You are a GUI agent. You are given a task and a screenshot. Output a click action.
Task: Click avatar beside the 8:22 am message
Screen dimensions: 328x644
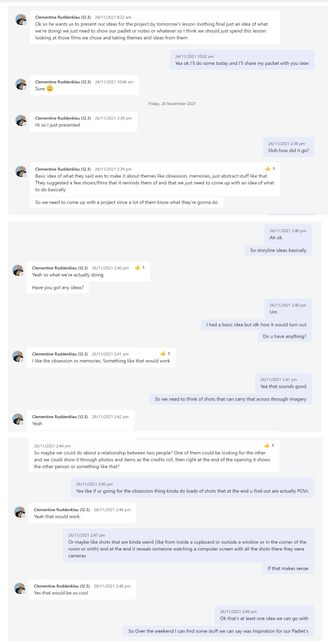(x=21, y=19)
